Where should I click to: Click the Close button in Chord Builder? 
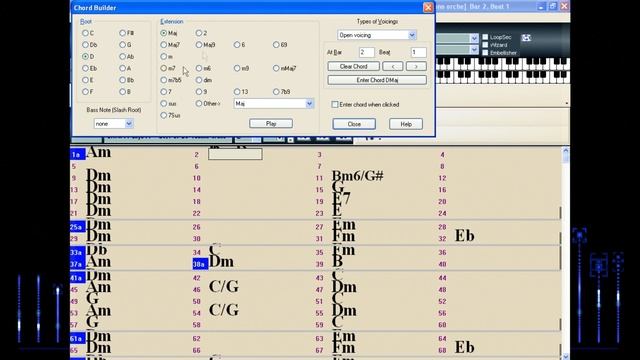click(x=354, y=124)
